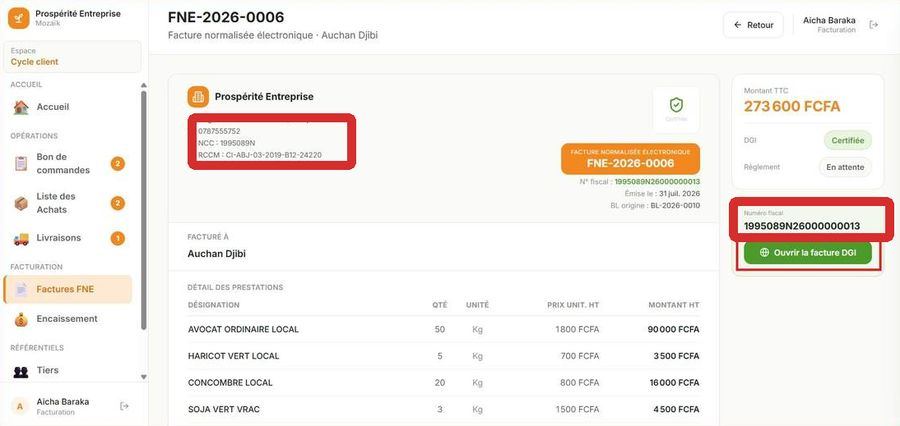Click the sidebar vertical scrollbar
Viewport: 900px width, 426px height.
coord(143,210)
